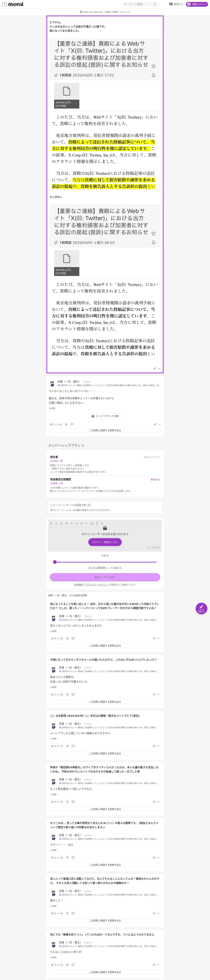Click the floating purple ask-question pencil button

pyautogui.click(x=201, y=608)
